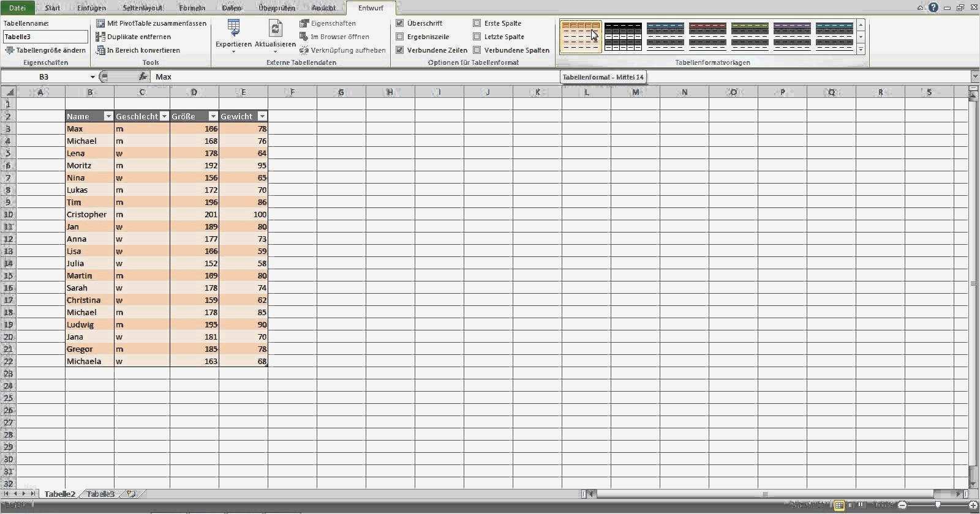Click the zoom out minus icon
The height and width of the screenshot is (514, 980).
pos(902,505)
